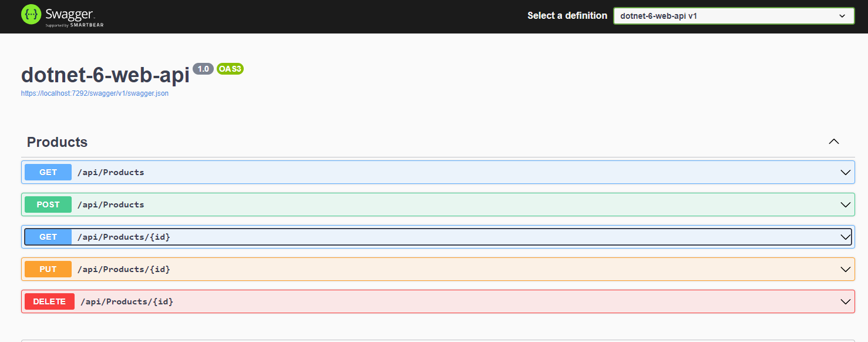Click the 1.0 version badge
The image size is (868, 342).
pos(203,69)
